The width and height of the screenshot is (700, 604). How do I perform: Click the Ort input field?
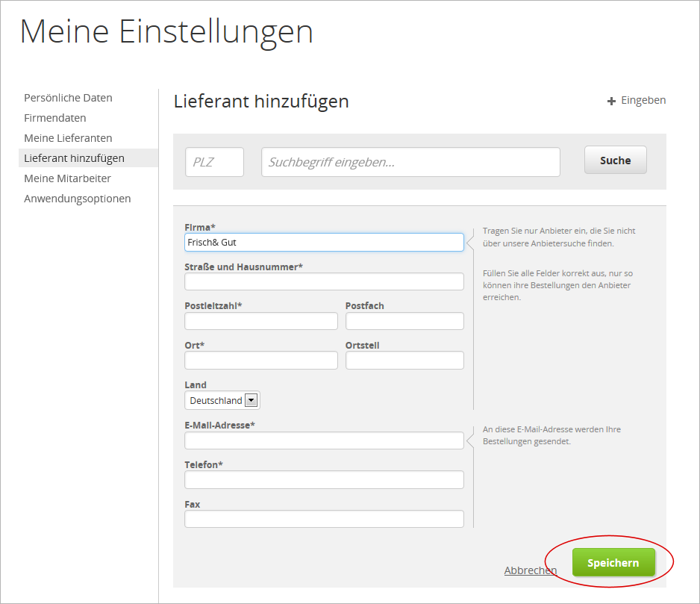point(260,361)
